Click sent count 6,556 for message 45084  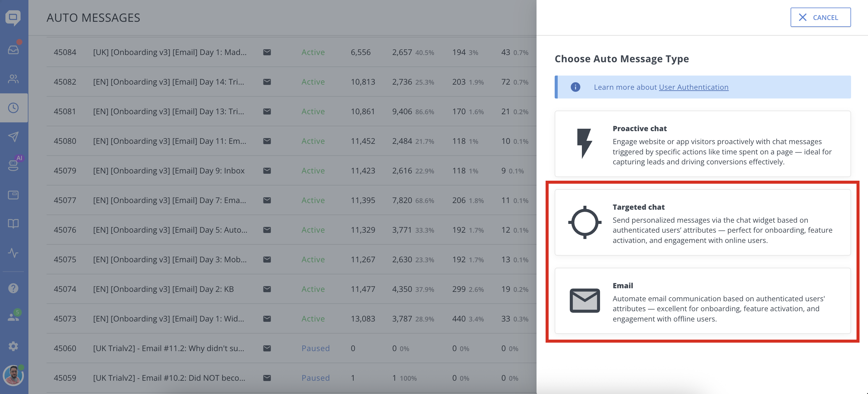point(361,52)
